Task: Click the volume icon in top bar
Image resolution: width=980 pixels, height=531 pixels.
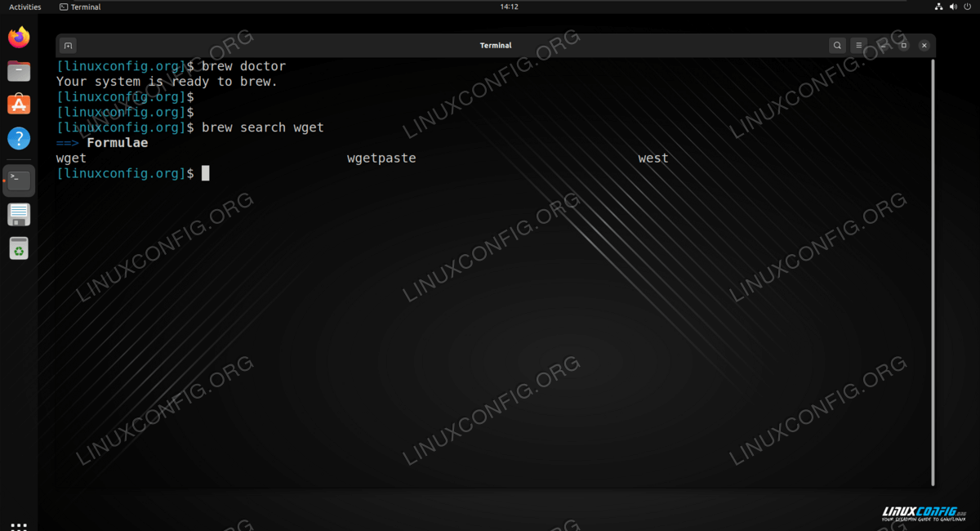Action: point(953,7)
